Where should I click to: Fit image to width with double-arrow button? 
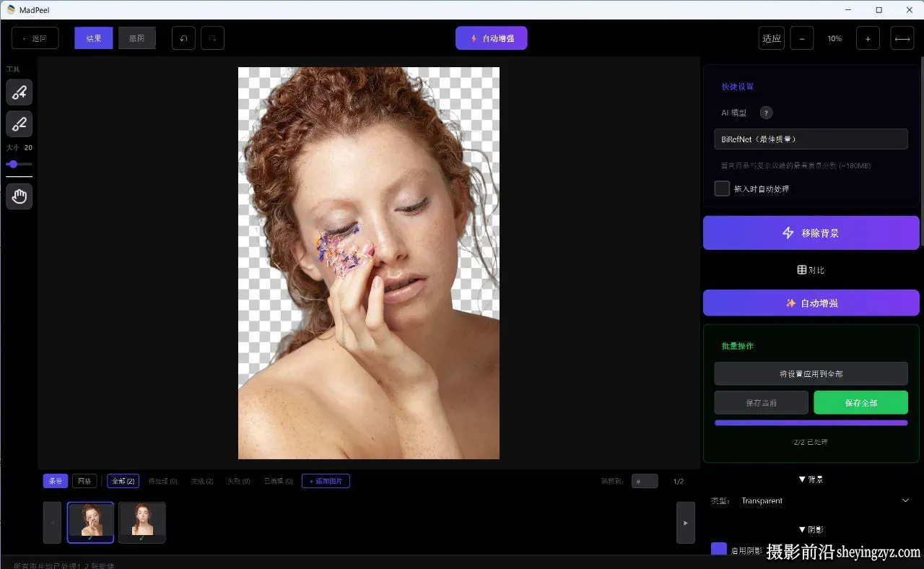pos(902,38)
